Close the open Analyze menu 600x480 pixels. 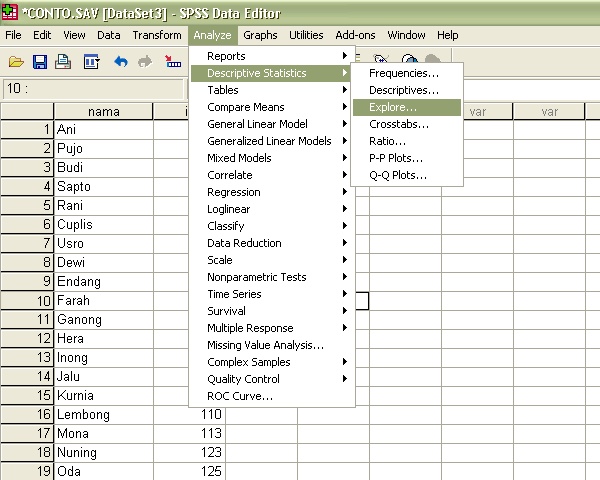click(x=212, y=35)
